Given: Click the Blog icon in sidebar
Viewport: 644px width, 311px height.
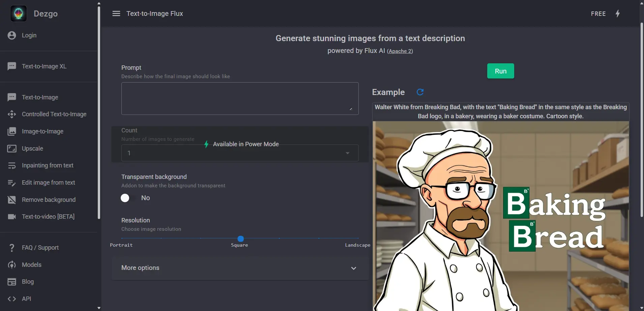Looking at the screenshot, I should [x=12, y=282].
